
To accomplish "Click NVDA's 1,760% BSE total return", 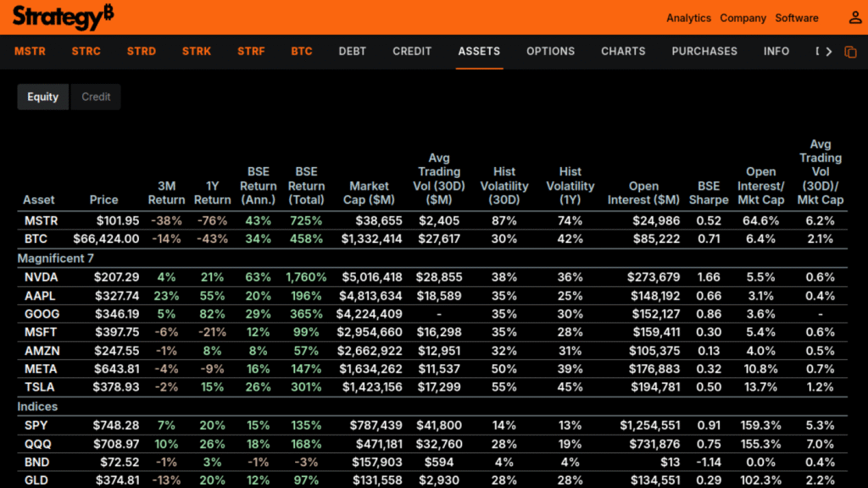I will click(x=306, y=277).
